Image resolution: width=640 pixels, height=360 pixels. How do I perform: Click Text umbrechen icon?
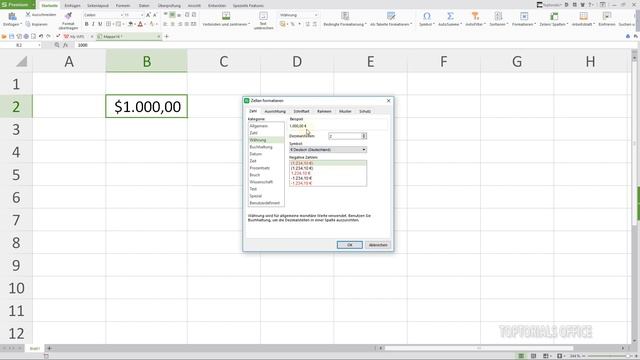click(263, 16)
